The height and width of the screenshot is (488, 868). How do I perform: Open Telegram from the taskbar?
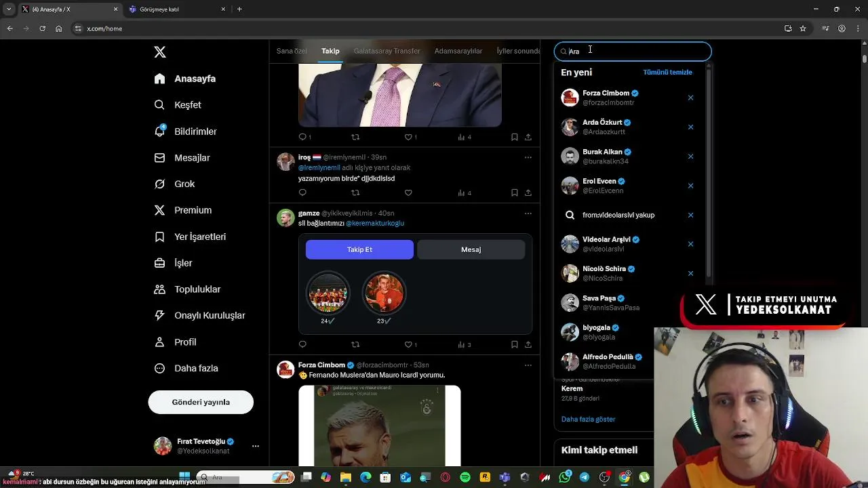click(x=585, y=478)
